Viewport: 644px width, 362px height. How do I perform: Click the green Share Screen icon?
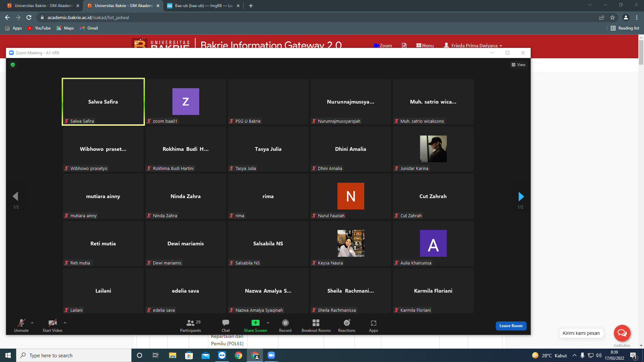click(256, 323)
